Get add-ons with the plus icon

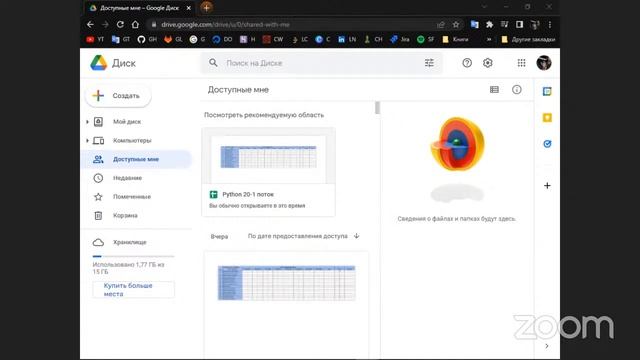(x=547, y=186)
